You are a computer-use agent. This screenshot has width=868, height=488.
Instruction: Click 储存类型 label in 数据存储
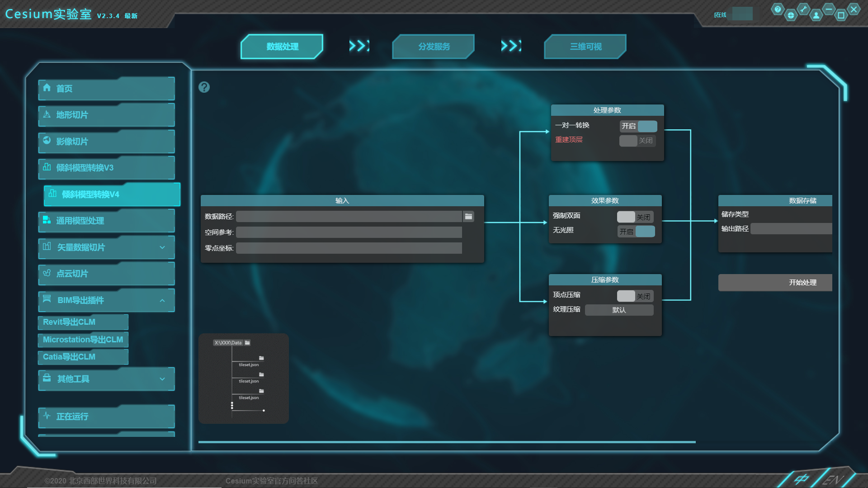[x=735, y=214]
